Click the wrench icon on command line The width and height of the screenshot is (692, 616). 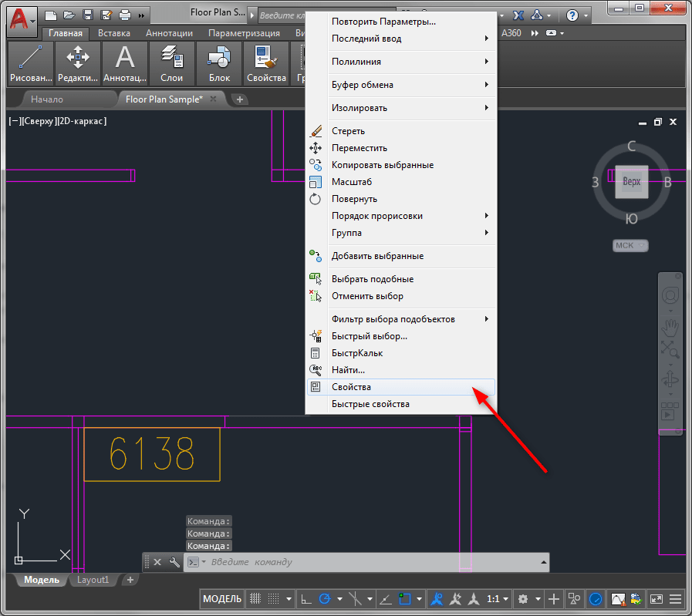tap(174, 562)
